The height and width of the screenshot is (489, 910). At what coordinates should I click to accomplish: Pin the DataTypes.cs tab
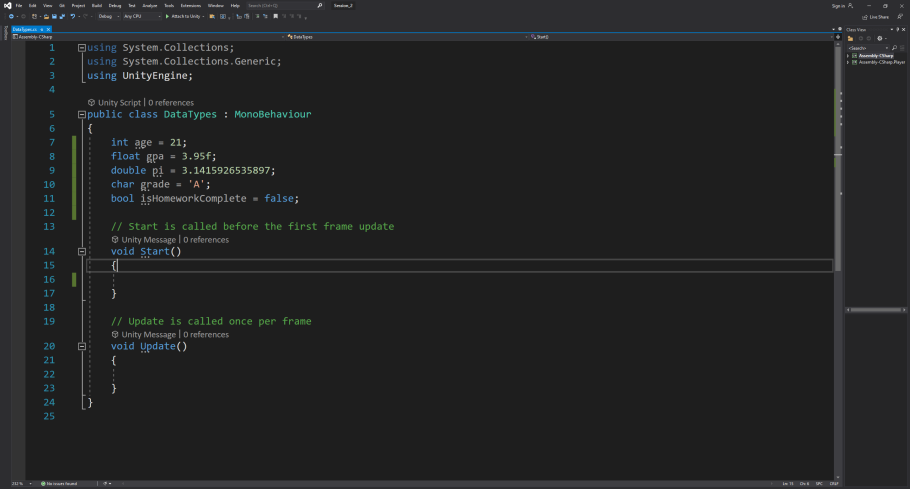point(42,29)
